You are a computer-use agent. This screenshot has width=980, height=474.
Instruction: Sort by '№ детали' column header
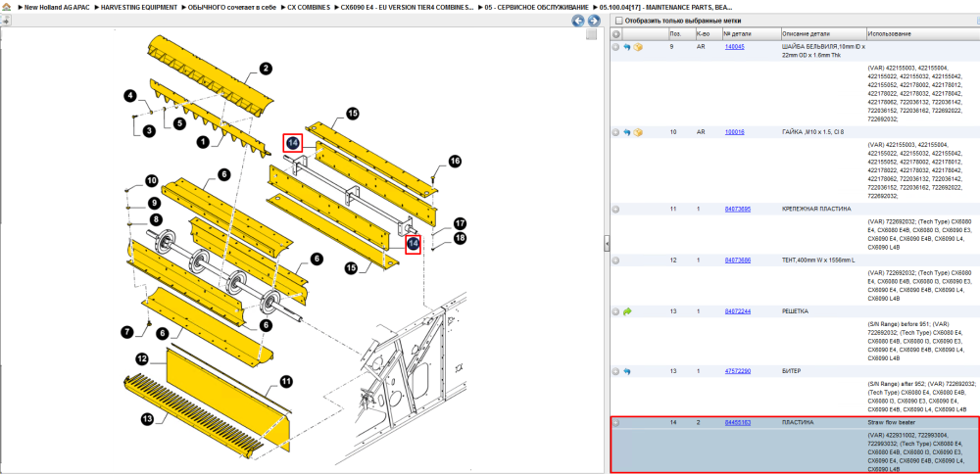point(752,33)
